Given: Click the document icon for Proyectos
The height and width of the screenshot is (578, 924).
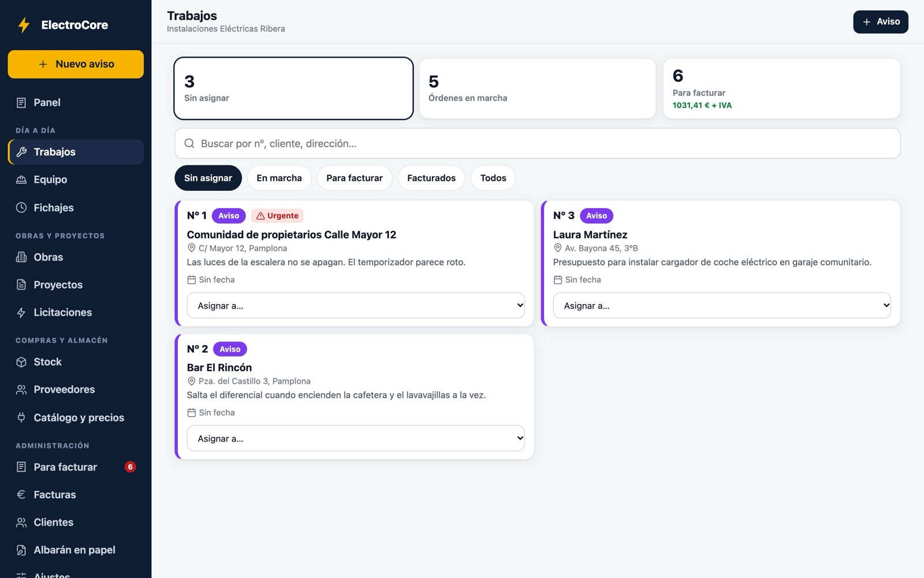Looking at the screenshot, I should pyautogui.click(x=21, y=285).
